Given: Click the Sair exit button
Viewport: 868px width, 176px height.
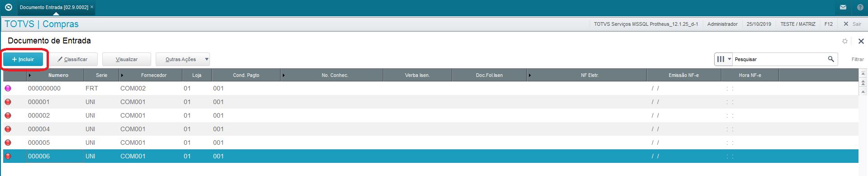Looking at the screenshot, I should (853, 24).
